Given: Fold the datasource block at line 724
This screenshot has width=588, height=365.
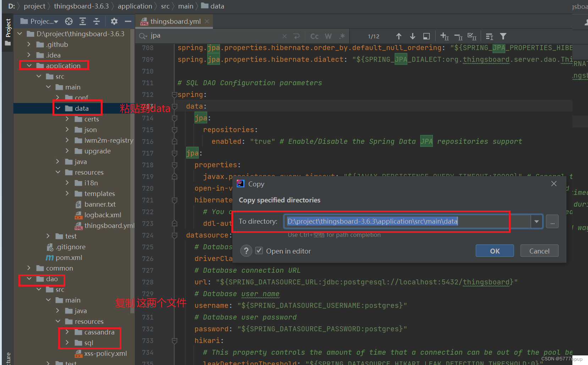Looking at the screenshot, I should coord(175,235).
